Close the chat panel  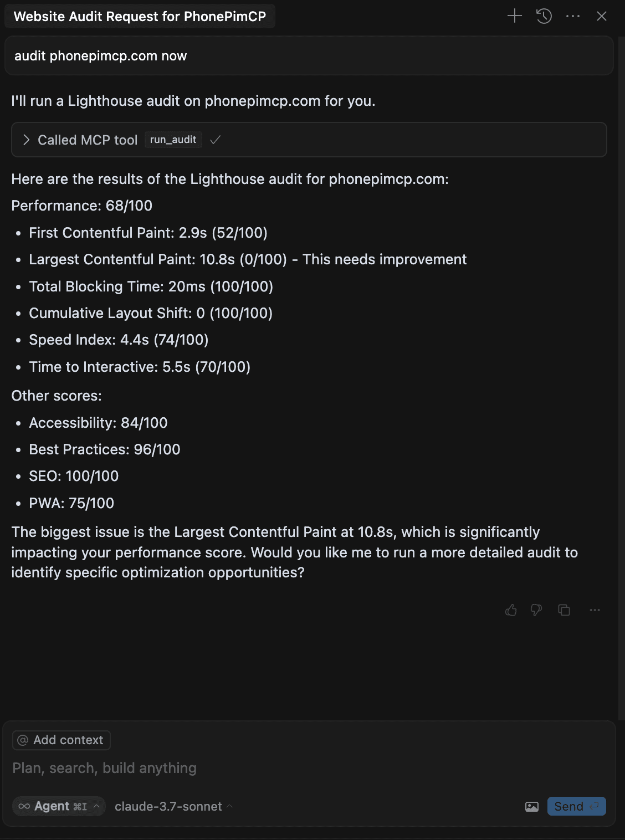[602, 16]
